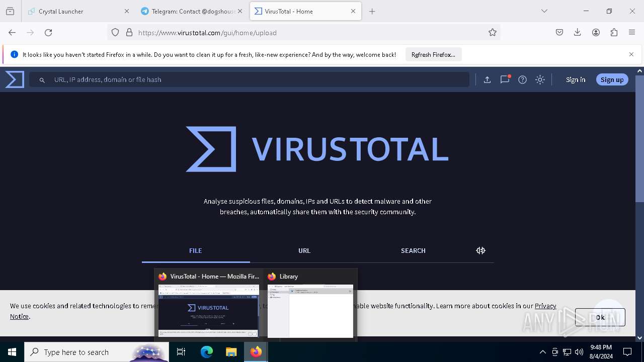The image size is (644, 362).
Task: Close the VirusTotal tab
Action: click(x=353, y=11)
